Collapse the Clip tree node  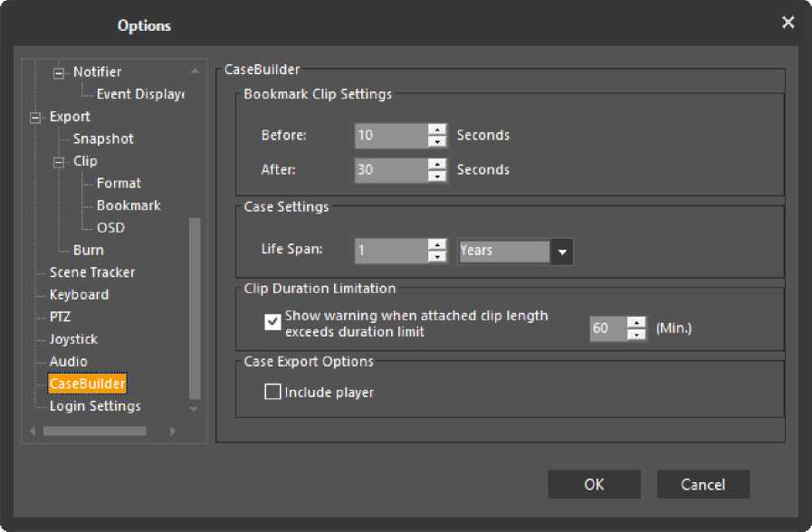pos(60,162)
